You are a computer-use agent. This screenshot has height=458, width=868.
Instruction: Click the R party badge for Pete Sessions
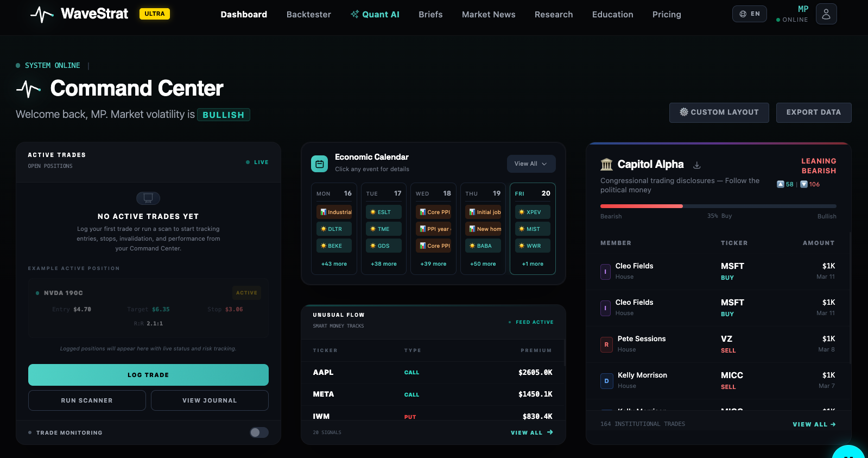coord(606,344)
